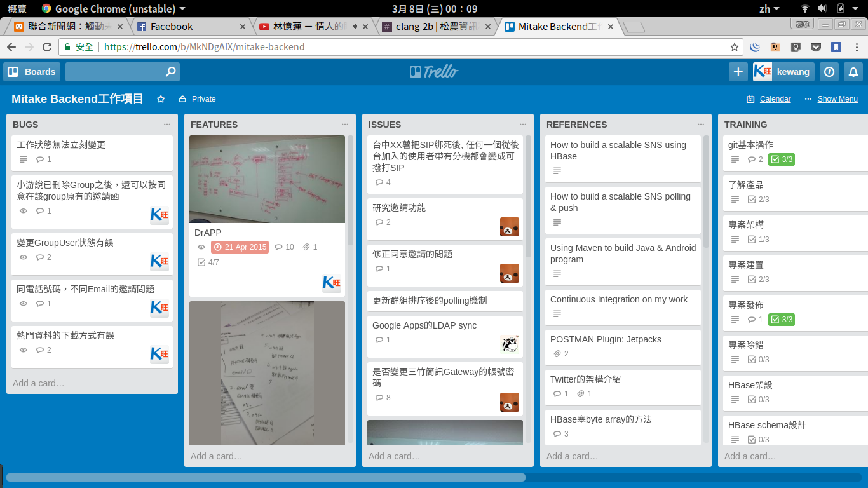Click the volume icon in system tray
Image resolution: width=868 pixels, height=488 pixels.
822,8
